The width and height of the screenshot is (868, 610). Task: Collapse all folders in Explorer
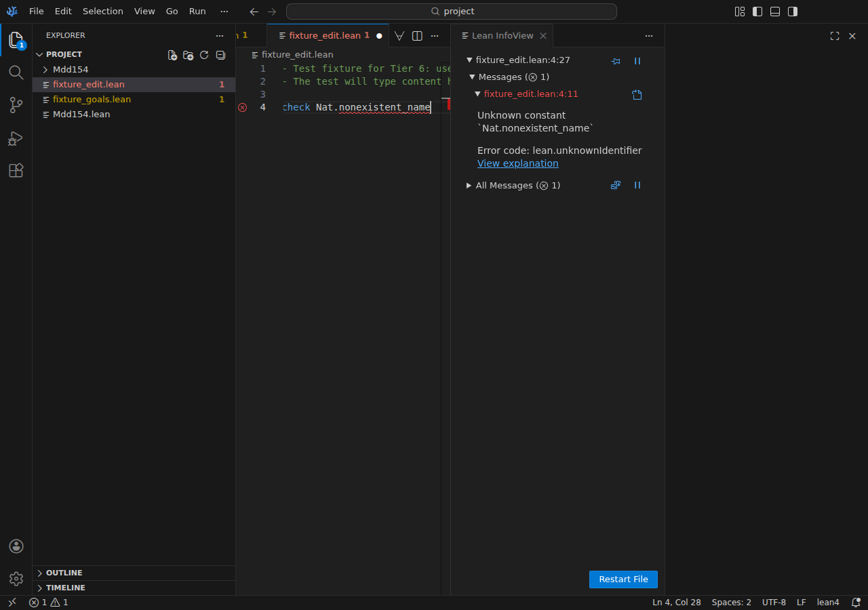(220, 55)
